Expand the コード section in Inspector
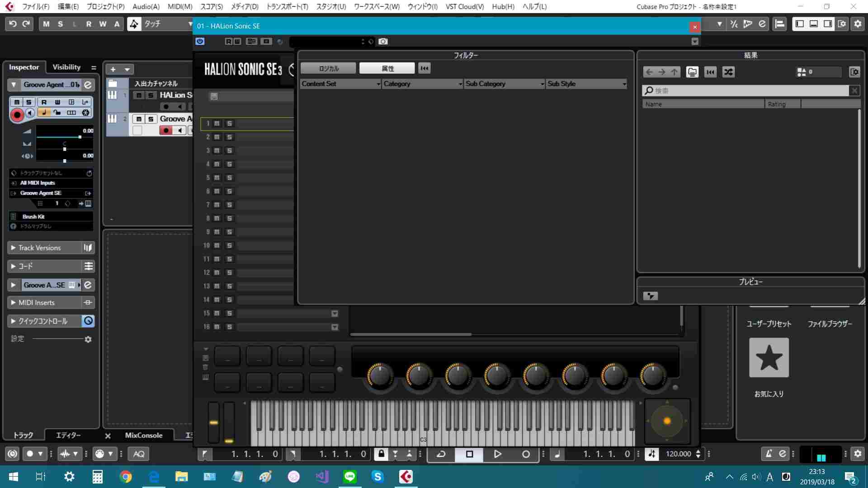Screen dimensions: 868x488 point(14,266)
